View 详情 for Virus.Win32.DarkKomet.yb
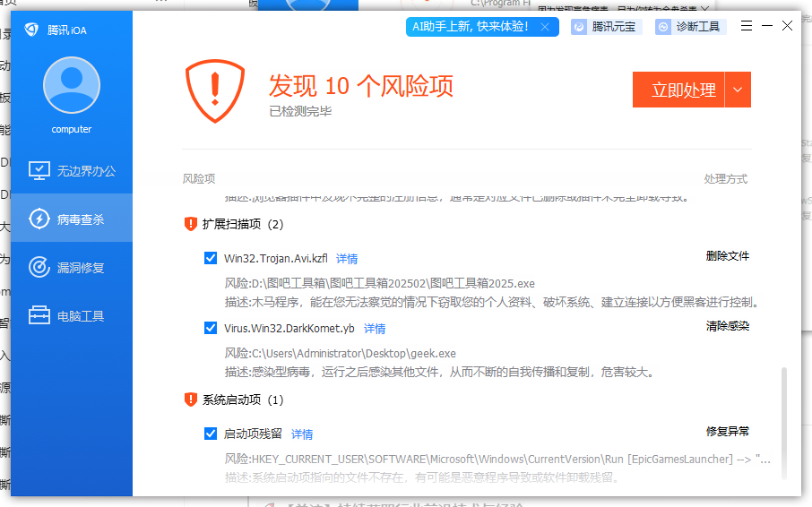 click(x=375, y=329)
